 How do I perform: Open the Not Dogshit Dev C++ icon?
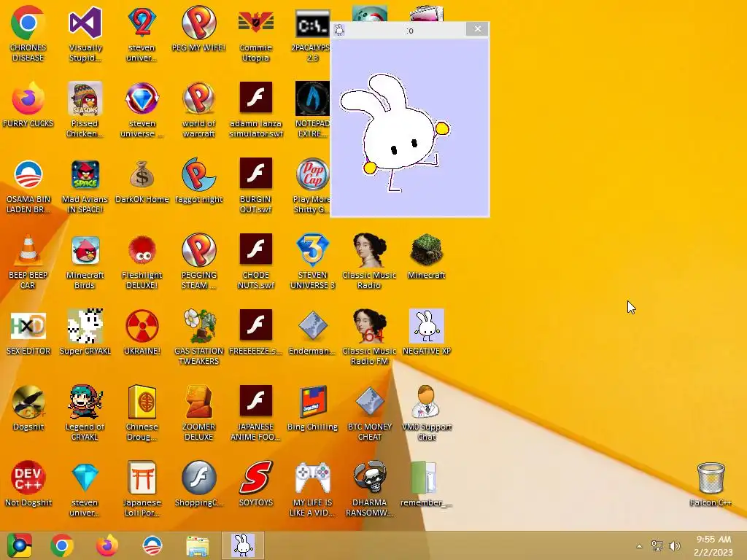coord(28,478)
